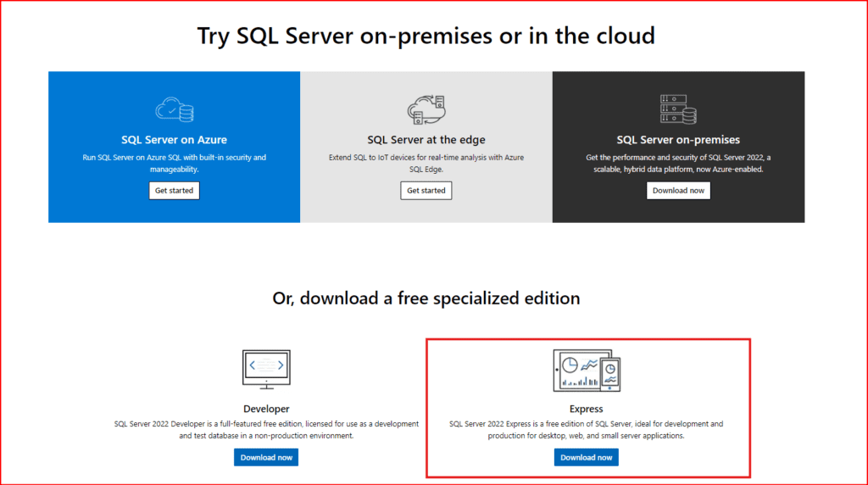Download the Express edition
The height and width of the screenshot is (485, 868).
pyautogui.click(x=587, y=458)
